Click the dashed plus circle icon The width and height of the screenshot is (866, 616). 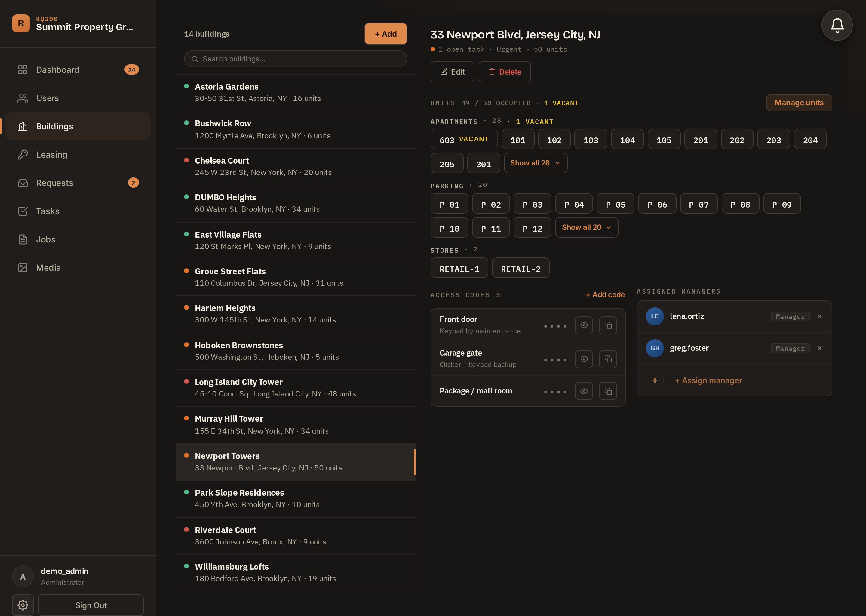(655, 380)
